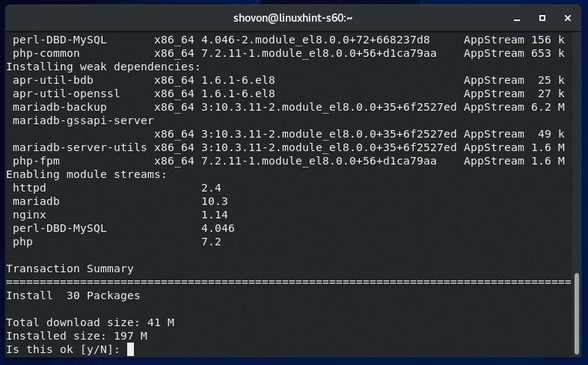
Task: Click the 'Install 30 Packages' line
Action: (73, 295)
